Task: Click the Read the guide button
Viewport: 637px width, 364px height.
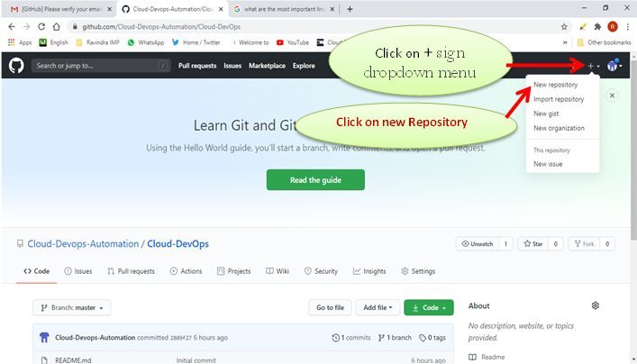Action: pos(315,180)
